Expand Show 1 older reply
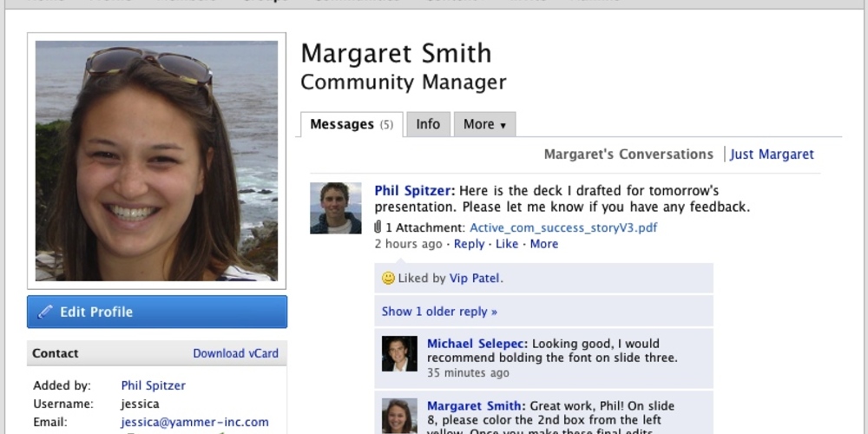 tap(439, 312)
